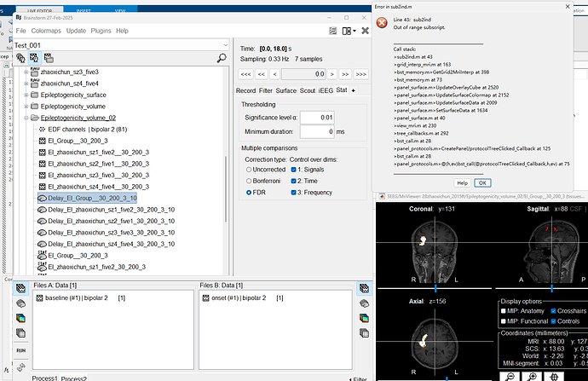Click the Significance level input field
The height and width of the screenshot is (381, 588).
317,118
